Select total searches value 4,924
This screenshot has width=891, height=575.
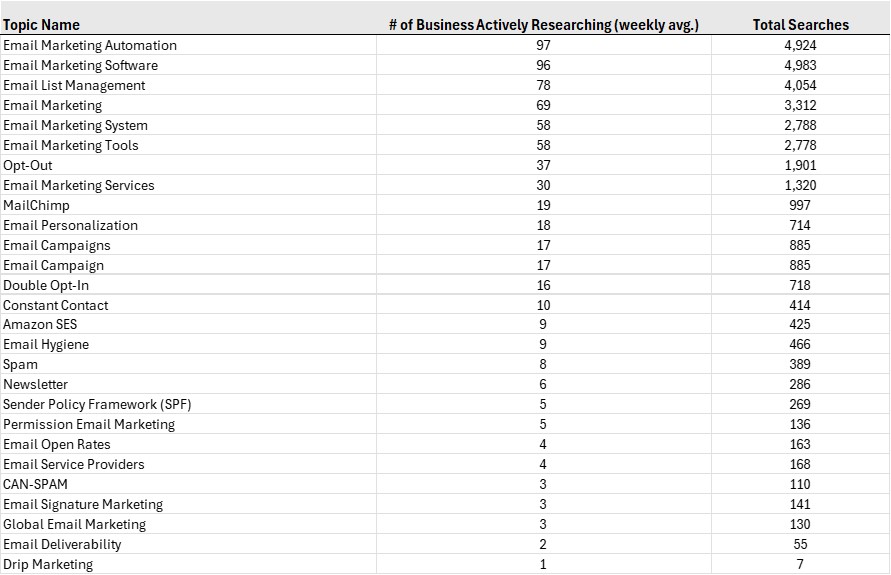pos(800,45)
